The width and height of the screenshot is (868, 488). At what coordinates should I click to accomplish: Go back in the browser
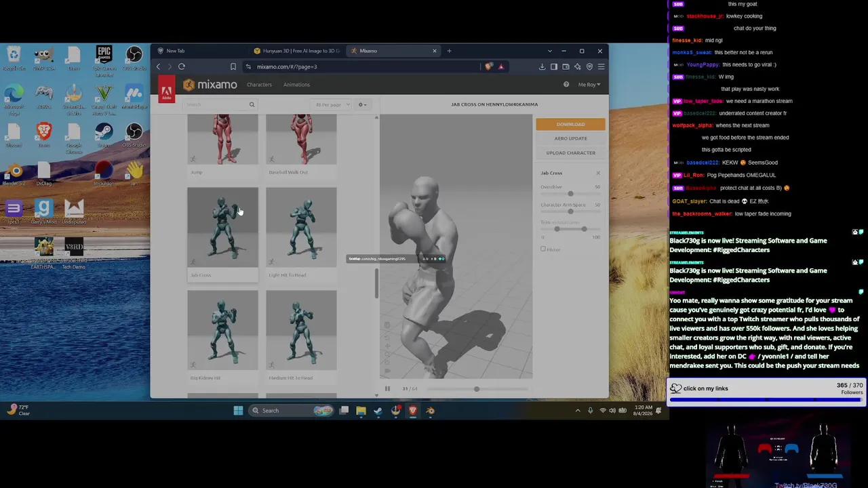tap(159, 66)
